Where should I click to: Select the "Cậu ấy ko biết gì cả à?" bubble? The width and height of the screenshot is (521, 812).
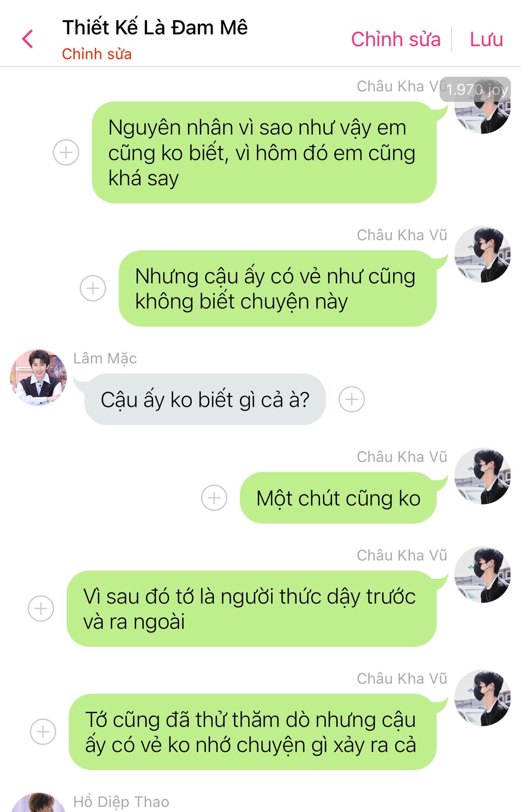(205, 399)
